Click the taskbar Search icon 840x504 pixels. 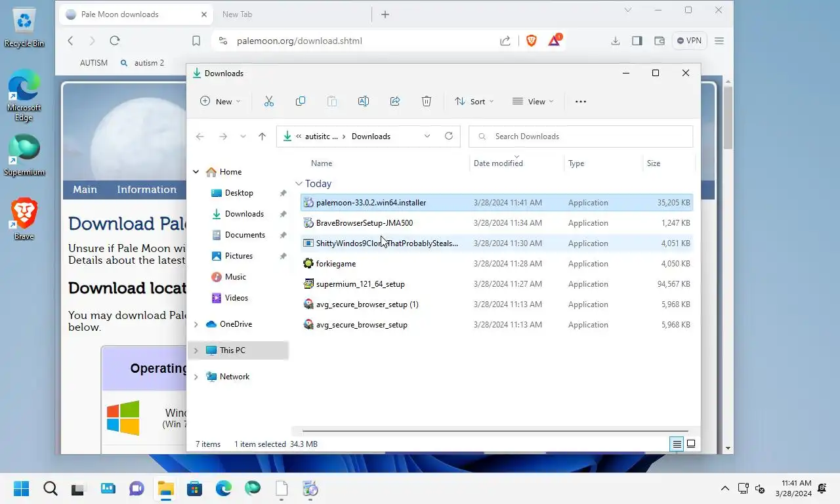tap(50, 489)
